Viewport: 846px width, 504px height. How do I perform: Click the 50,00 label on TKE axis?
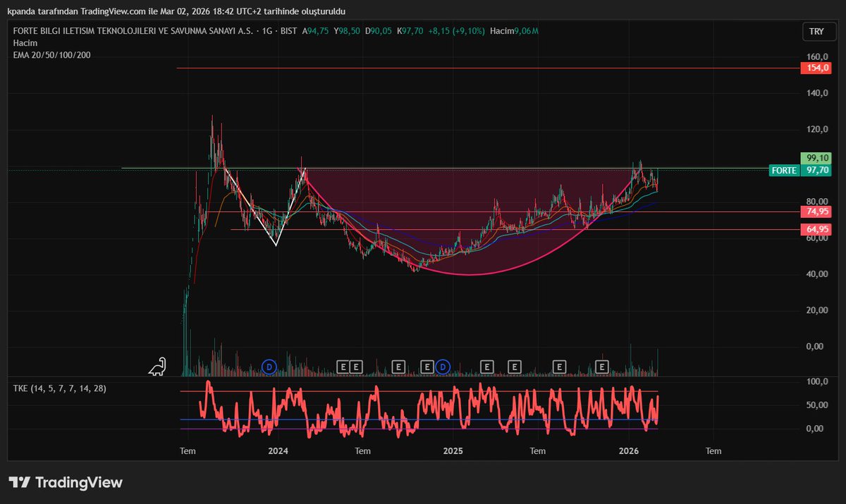(x=817, y=405)
